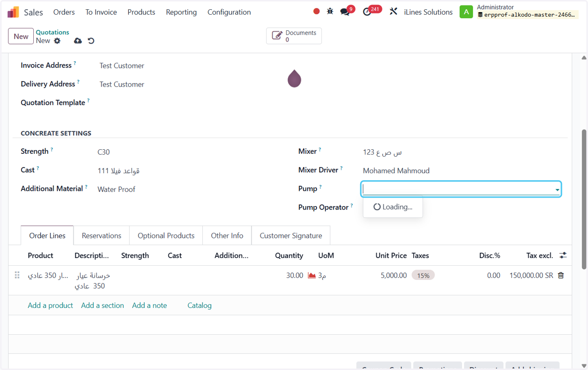Click the tools wrench icon
Image resolution: width=588 pixels, height=370 pixels.
(393, 11)
